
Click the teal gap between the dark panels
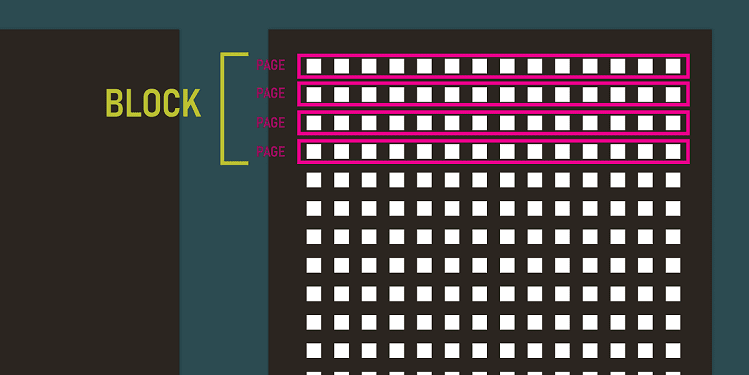[224, 268]
